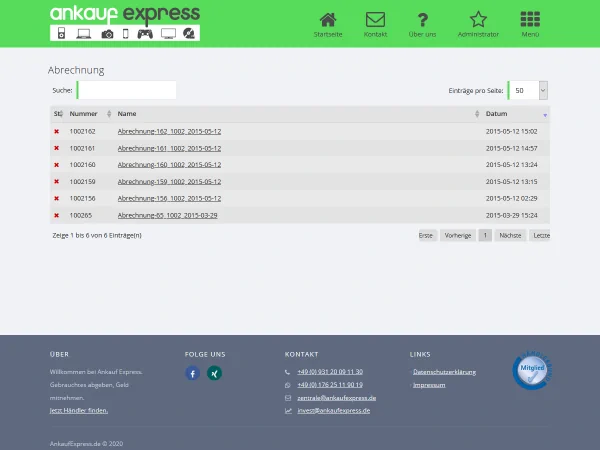The height and width of the screenshot is (450, 600).
Task: Open the Datenschutzerklärung link
Action: pyautogui.click(x=444, y=371)
